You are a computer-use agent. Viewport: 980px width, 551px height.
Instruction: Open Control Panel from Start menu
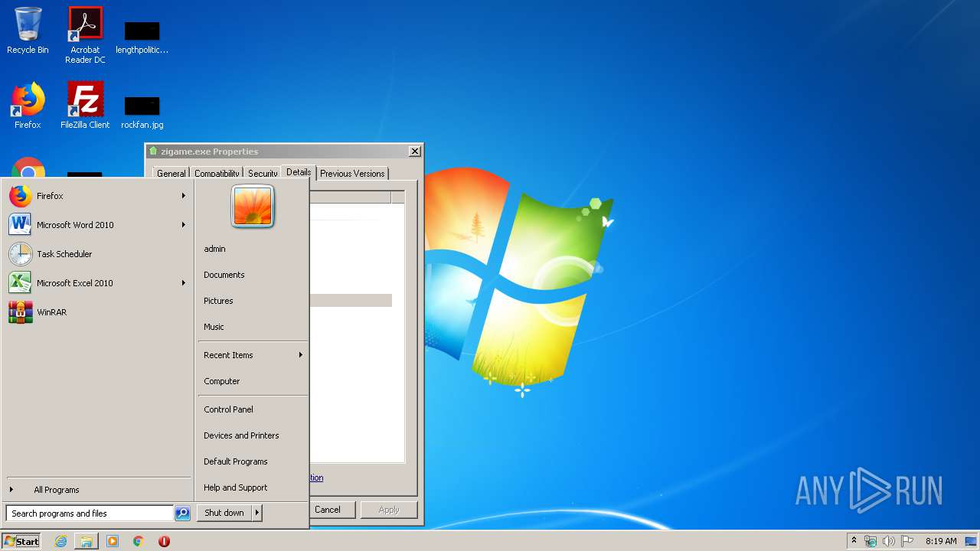pyautogui.click(x=253, y=409)
